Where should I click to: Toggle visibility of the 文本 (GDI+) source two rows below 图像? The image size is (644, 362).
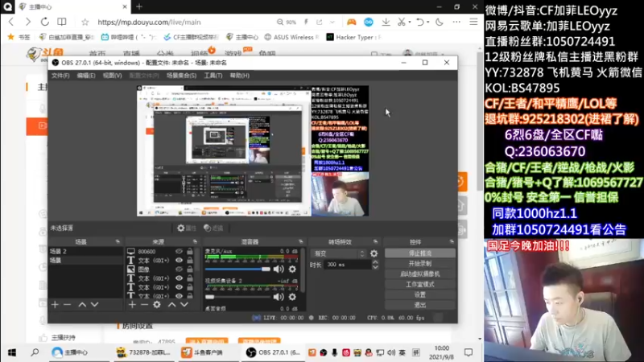(179, 287)
